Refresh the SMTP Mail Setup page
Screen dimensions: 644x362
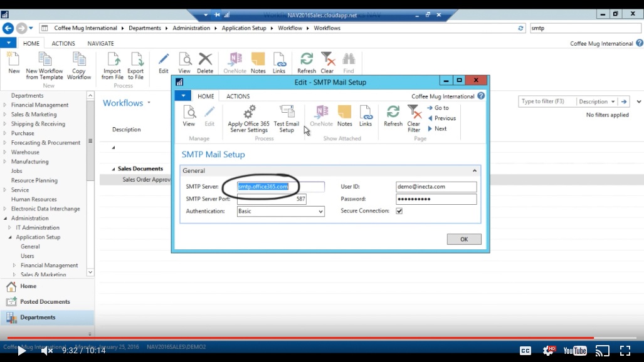(393, 116)
